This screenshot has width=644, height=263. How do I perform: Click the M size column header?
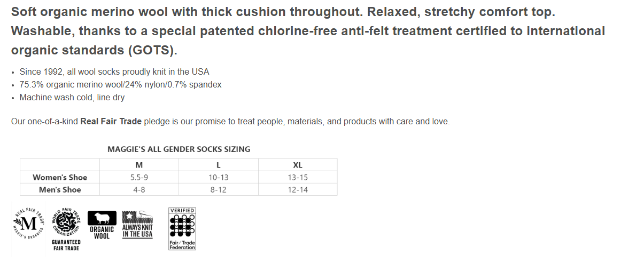click(x=139, y=165)
